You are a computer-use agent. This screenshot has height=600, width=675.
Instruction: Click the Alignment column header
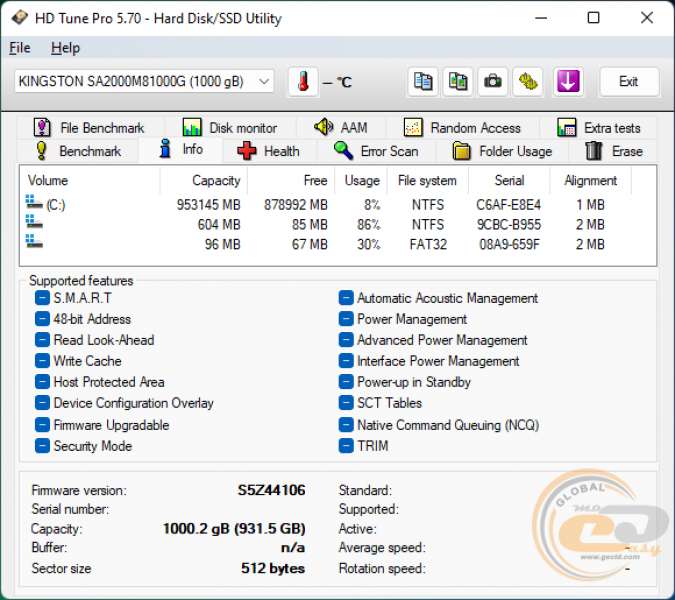pos(591,180)
